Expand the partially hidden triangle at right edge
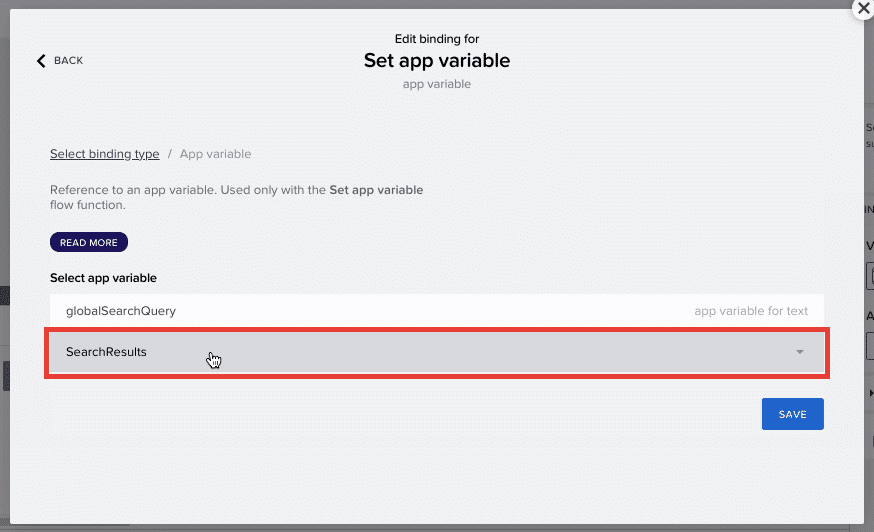 click(871, 393)
